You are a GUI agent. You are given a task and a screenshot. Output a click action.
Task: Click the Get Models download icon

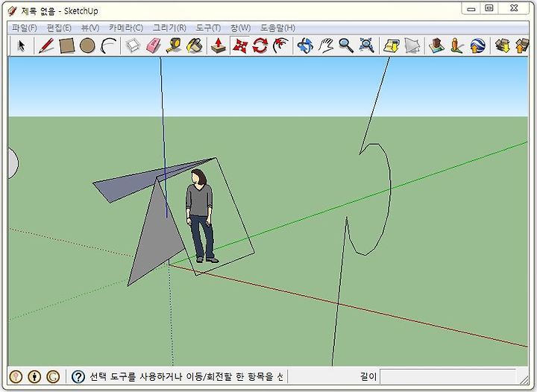(502, 45)
